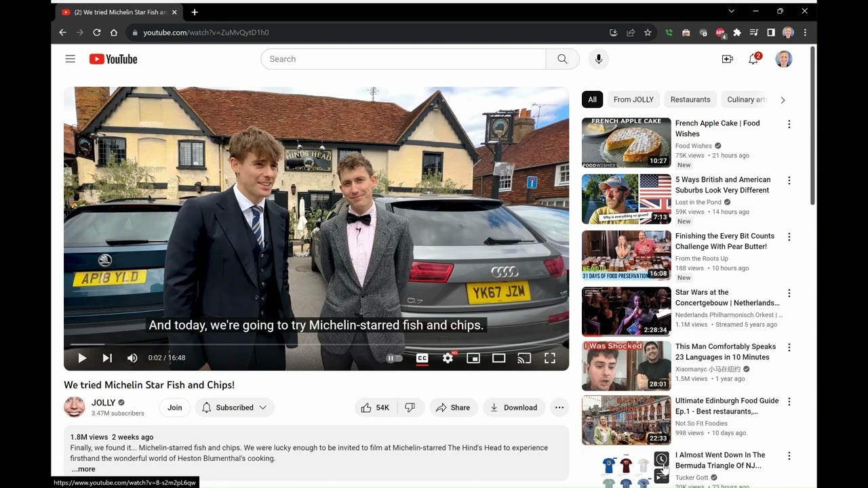The image size is (868, 488).
Task: Go to the YouTube home logo
Action: pyautogui.click(x=113, y=59)
